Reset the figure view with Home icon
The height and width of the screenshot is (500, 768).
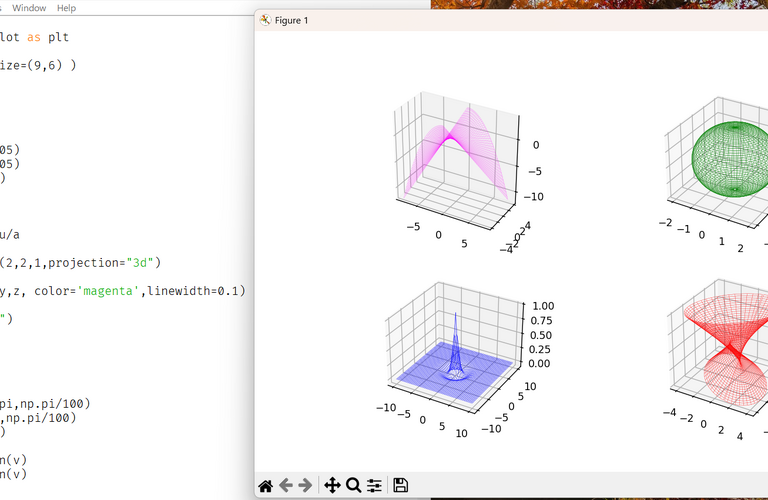[x=265, y=486]
